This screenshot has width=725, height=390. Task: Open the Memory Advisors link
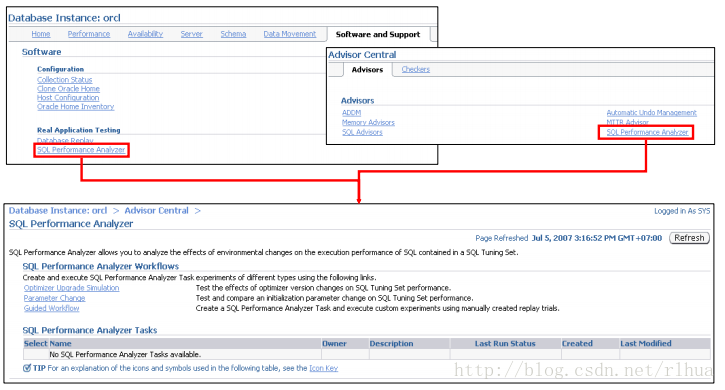368,122
